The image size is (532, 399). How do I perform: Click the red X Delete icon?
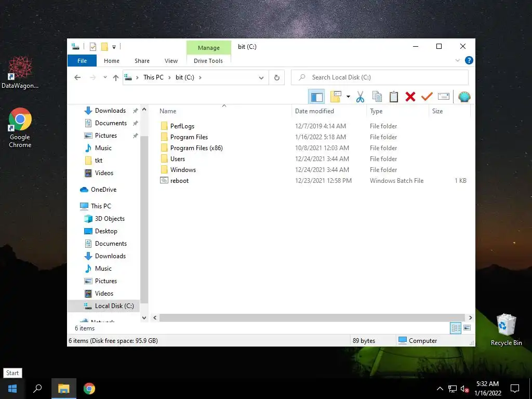(410, 97)
